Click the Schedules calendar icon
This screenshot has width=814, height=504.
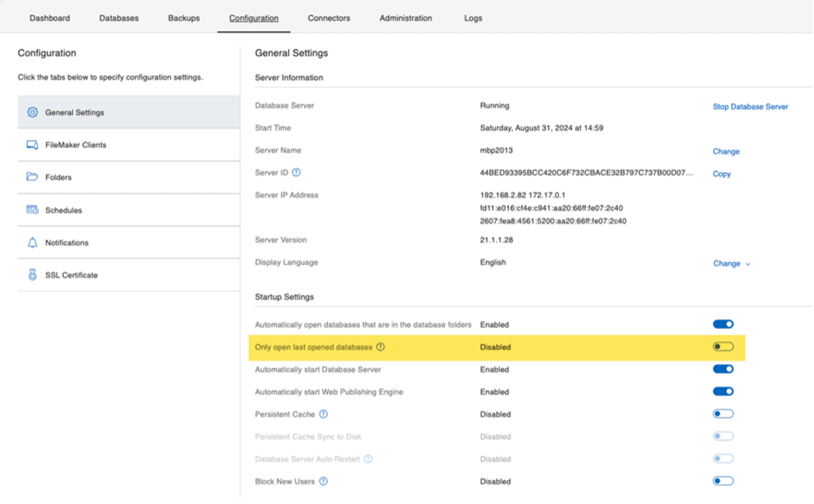(x=32, y=210)
